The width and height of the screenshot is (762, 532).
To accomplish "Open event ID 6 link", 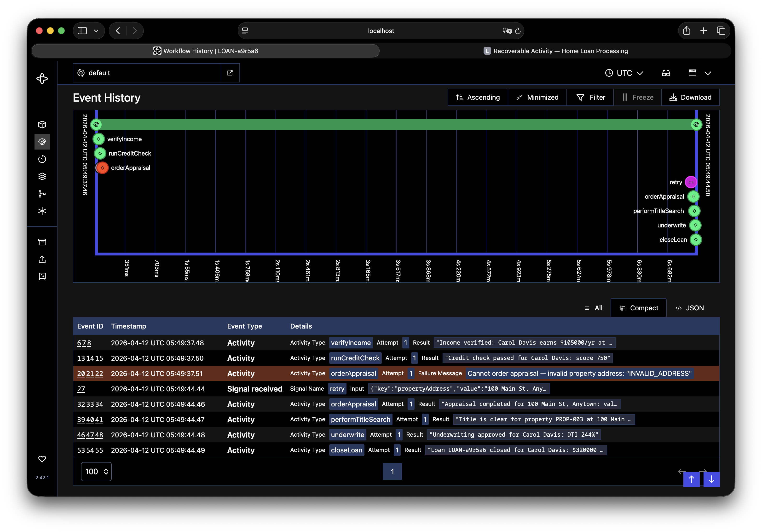I will pyautogui.click(x=79, y=343).
